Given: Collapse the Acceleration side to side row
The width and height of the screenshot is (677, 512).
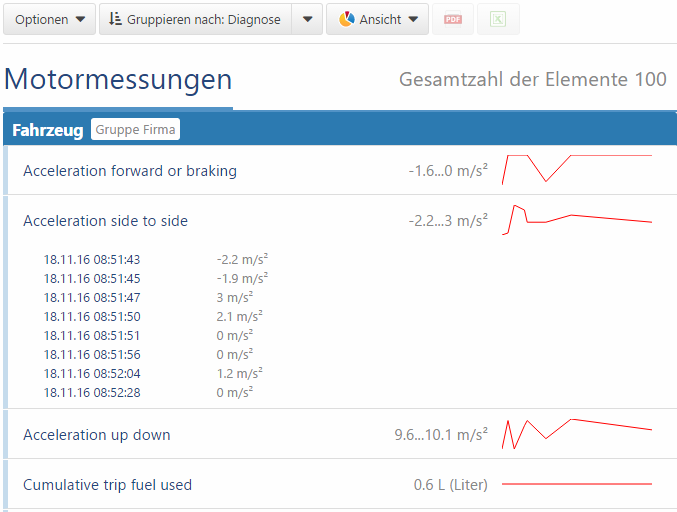Looking at the screenshot, I should tap(105, 221).
